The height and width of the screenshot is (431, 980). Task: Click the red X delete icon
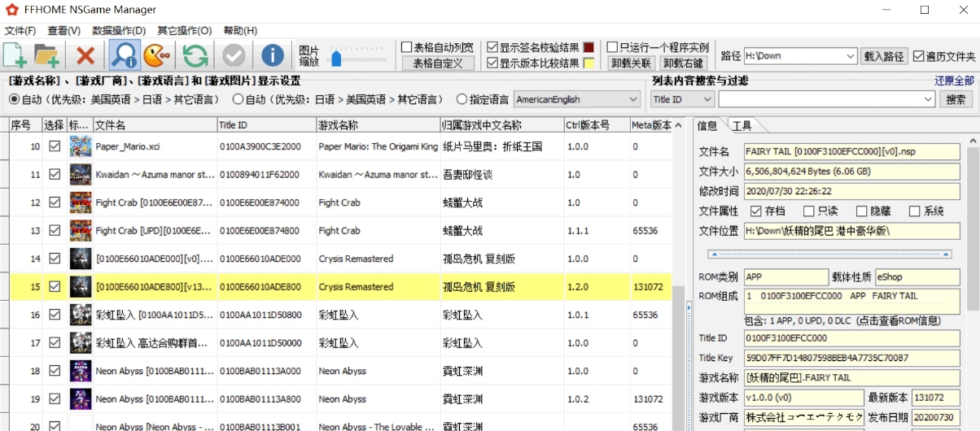point(85,56)
